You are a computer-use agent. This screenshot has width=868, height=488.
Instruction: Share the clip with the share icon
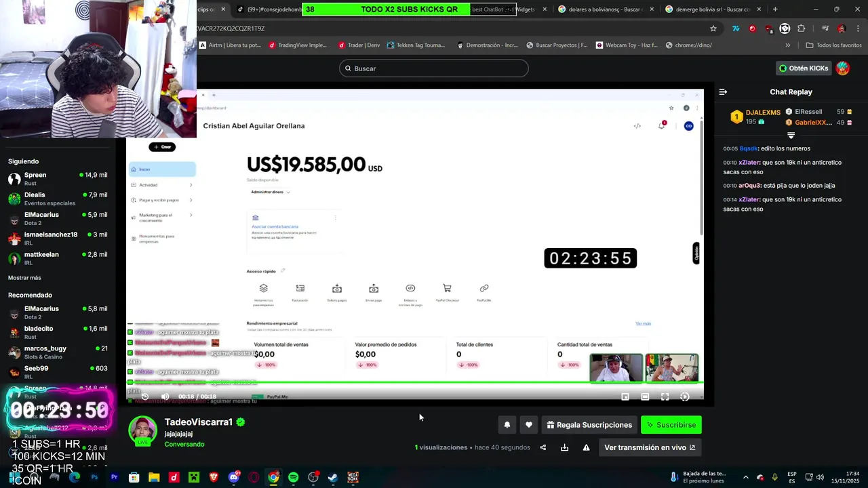click(x=542, y=447)
